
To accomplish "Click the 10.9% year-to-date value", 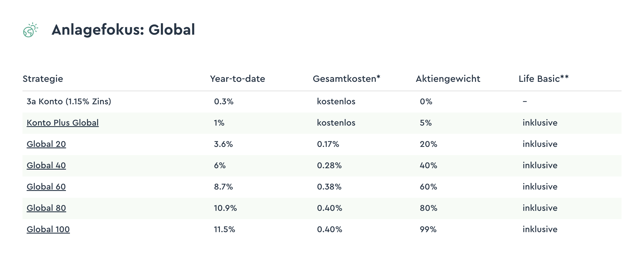I will (x=225, y=208).
